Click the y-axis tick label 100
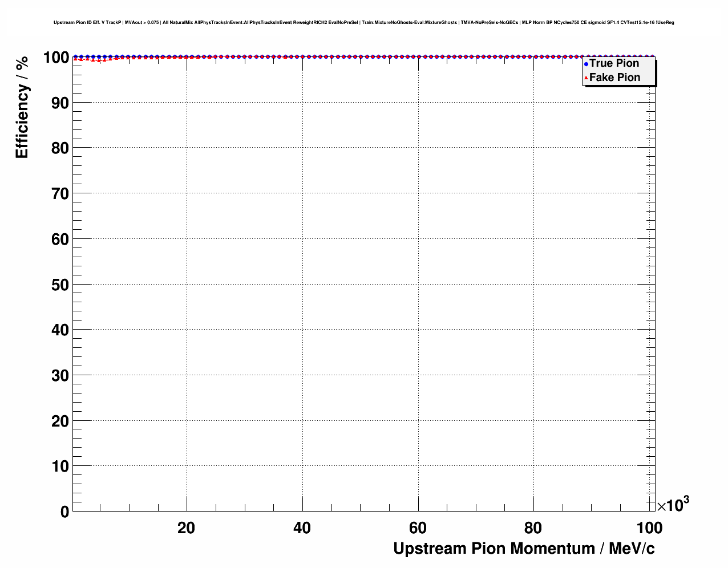Viewport: 728px width, 568px height. 56,58
